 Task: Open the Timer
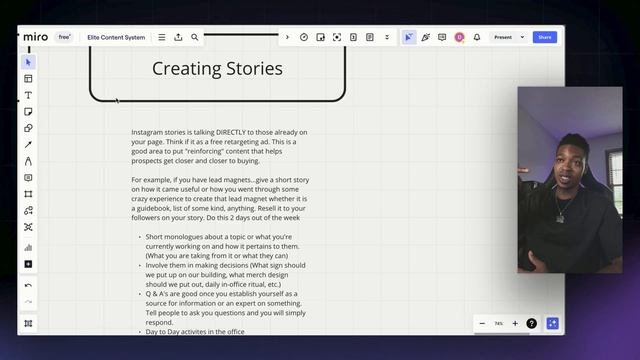point(304,37)
